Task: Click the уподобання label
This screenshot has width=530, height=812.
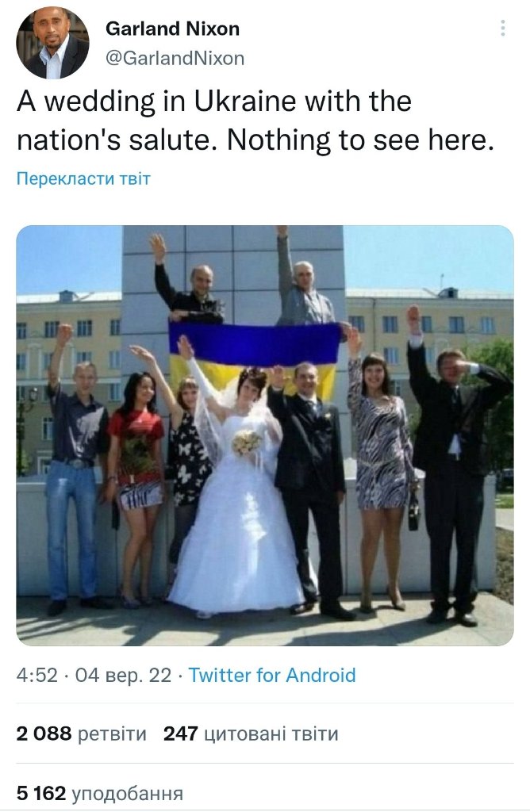Action: click(127, 794)
